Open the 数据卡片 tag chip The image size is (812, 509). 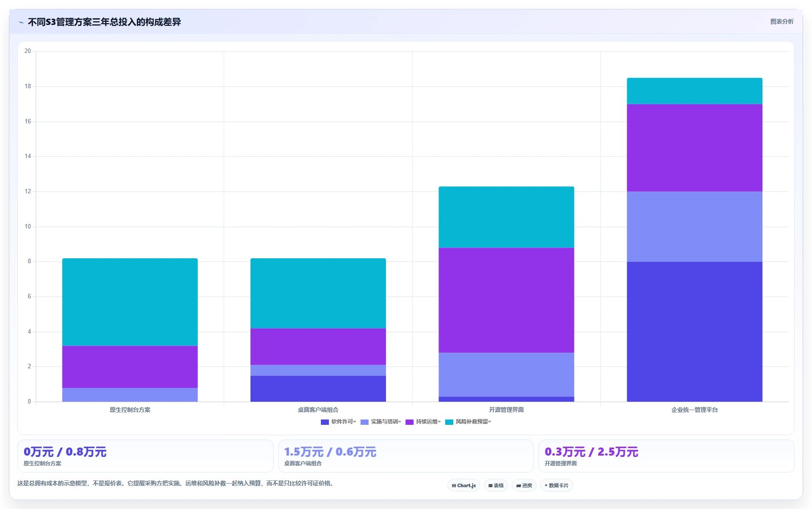point(557,485)
